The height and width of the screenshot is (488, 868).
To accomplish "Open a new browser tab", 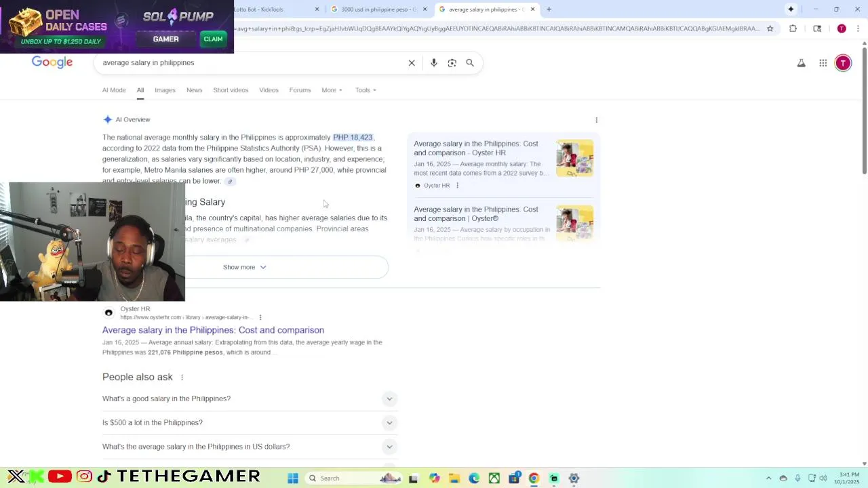I will click(x=549, y=9).
